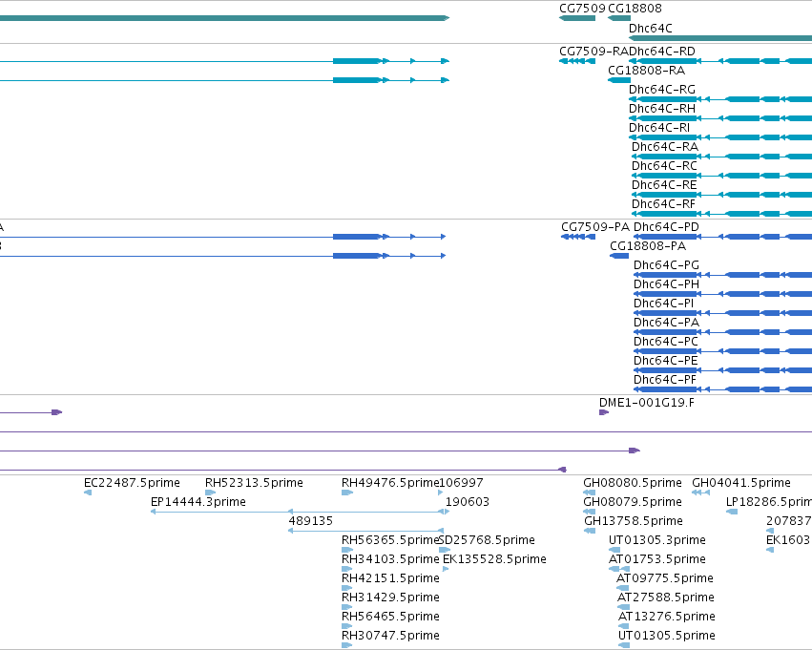Image resolution: width=812 pixels, height=650 pixels.
Task: Open the CG18808-RA transcript label
Action: (646, 71)
